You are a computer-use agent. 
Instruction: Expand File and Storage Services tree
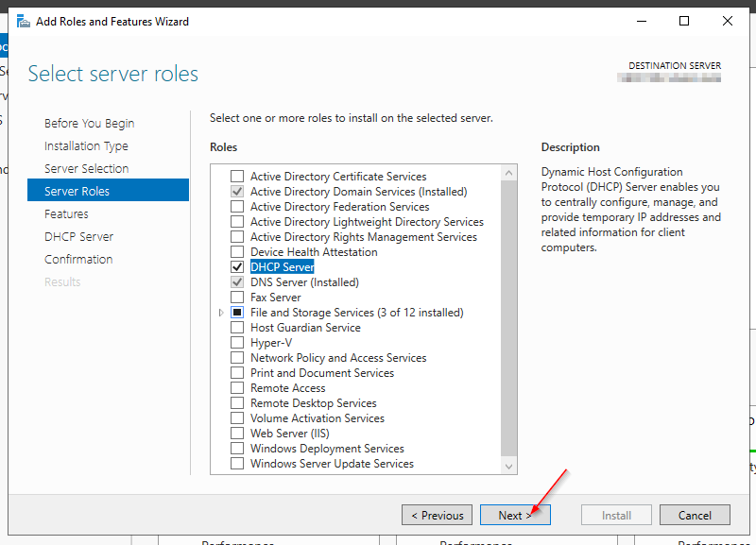(221, 313)
